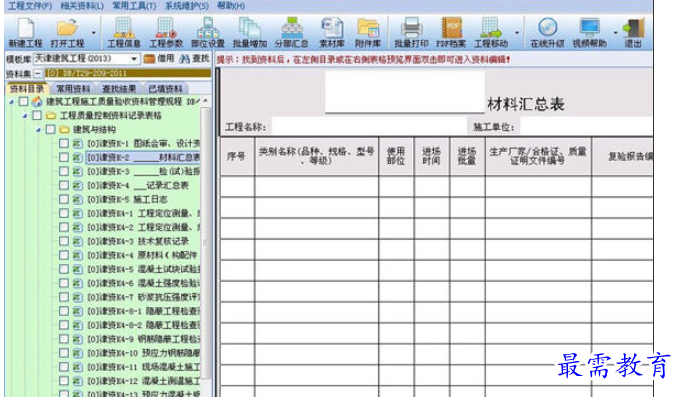Click form icon of 律资K-5 施工日志 row
Viewport: 679px width, 397px height.
(x=78, y=199)
